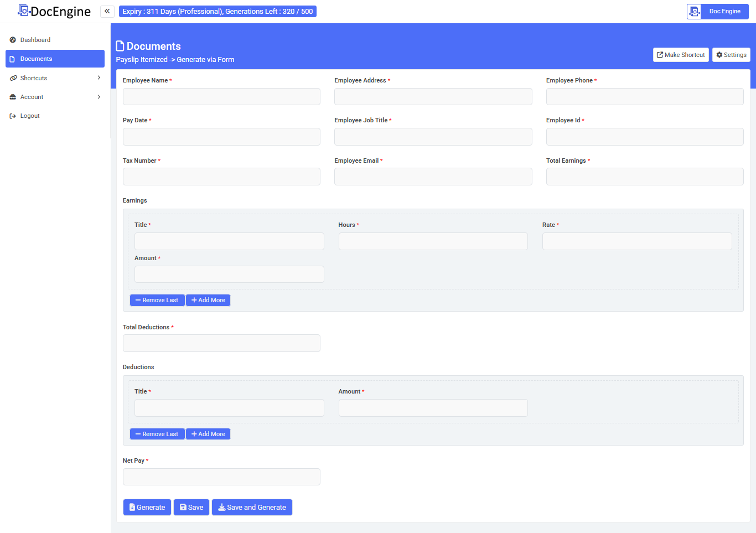
Task: Click the Generate button
Action: click(x=147, y=507)
